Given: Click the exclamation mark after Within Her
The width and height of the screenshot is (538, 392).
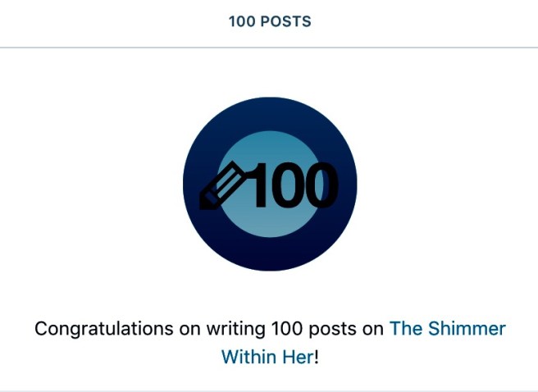Looking at the screenshot, I should pos(317,358).
